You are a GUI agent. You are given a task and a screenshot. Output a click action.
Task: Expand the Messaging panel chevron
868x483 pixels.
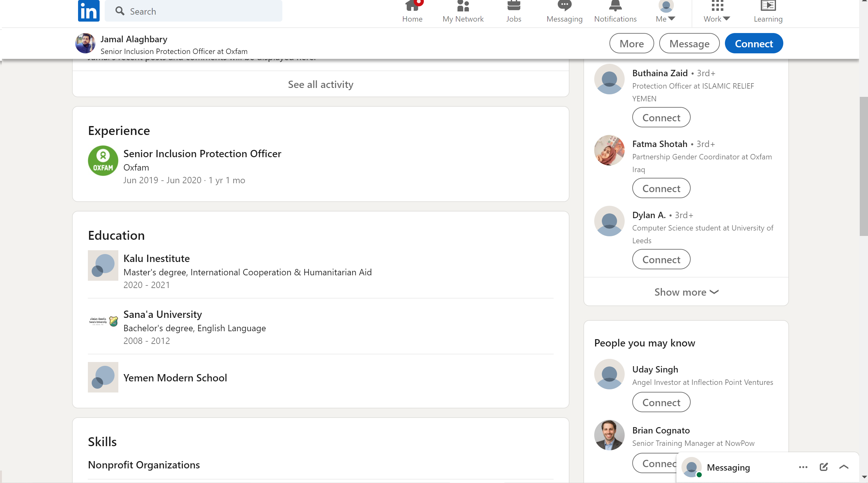click(x=844, y=467)
